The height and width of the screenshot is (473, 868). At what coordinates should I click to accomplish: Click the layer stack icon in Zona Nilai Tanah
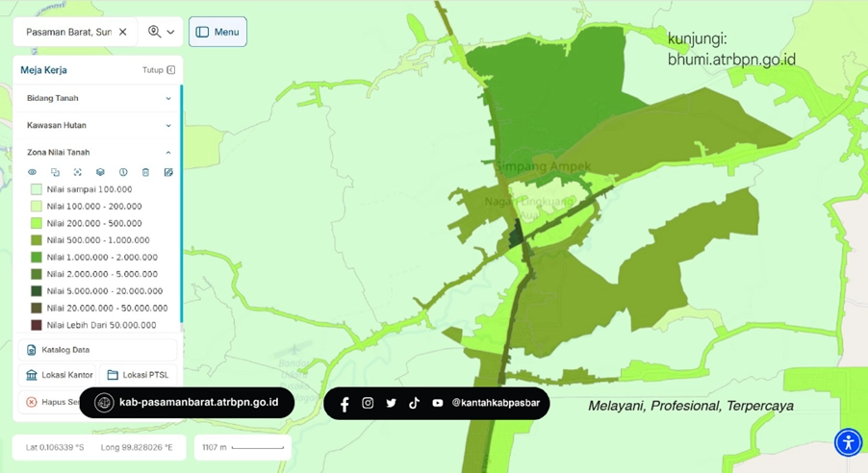point(100,172)
